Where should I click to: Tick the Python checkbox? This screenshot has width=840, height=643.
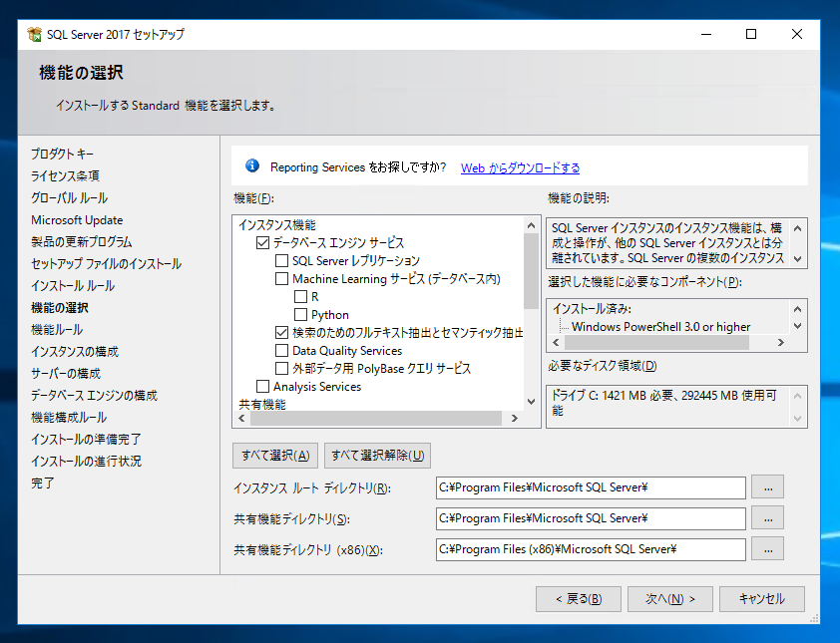(x=301, y=315)
